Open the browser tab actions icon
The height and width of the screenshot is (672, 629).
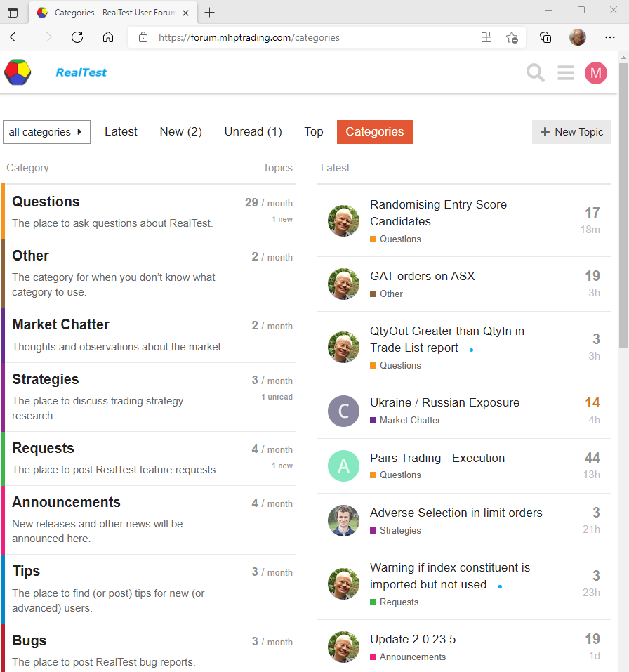coord(13,12)
